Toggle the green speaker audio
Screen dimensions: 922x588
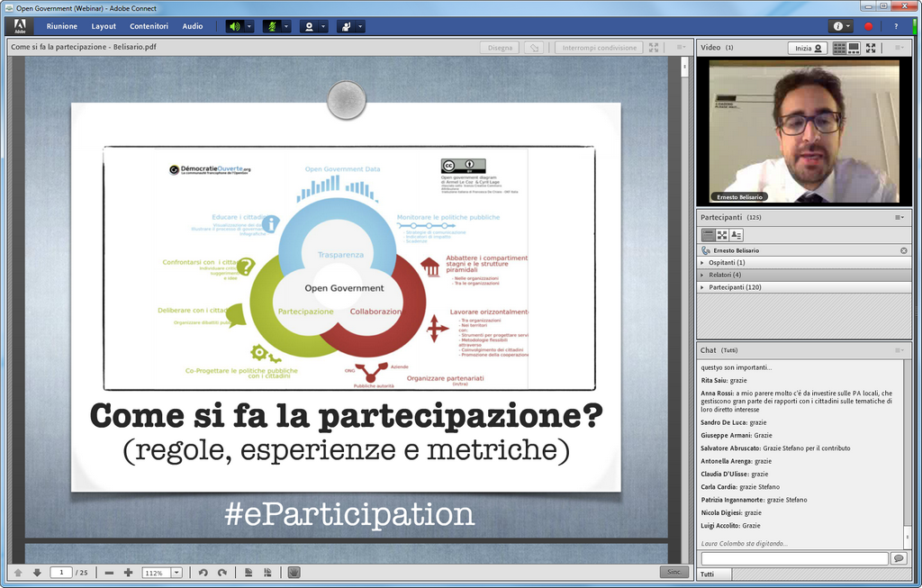[235, 26]
